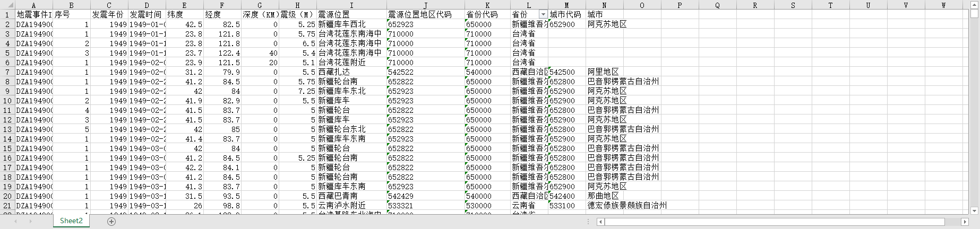This screenshot has width=980, height=229.
Task: Select column N header
Action: pyautogui.click(x=604, y=5)
